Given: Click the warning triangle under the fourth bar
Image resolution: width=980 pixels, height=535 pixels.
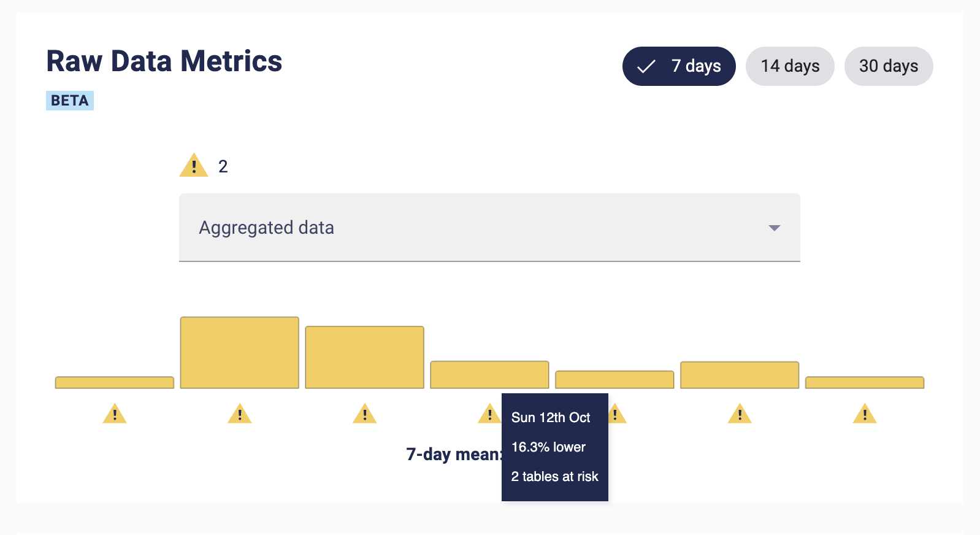Looking at the screenshot, I should (x=489, y=414).
